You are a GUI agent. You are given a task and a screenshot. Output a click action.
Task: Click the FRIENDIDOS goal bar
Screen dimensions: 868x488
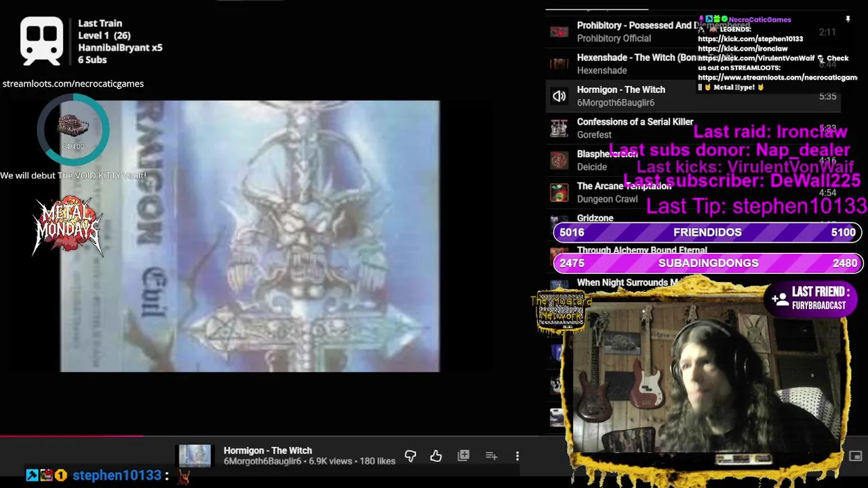click(x=707, y=232)
